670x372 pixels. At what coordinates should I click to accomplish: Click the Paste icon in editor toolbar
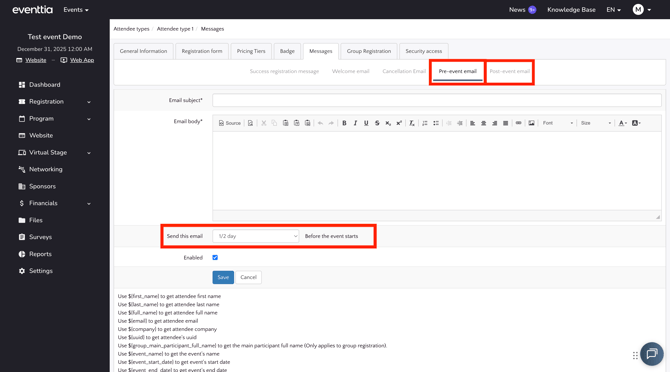285,123
